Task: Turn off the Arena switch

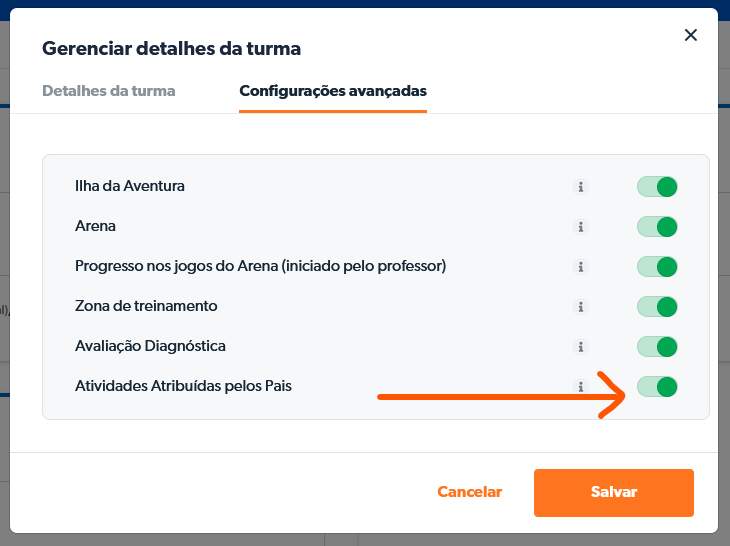Action: [x=657, y=227]
